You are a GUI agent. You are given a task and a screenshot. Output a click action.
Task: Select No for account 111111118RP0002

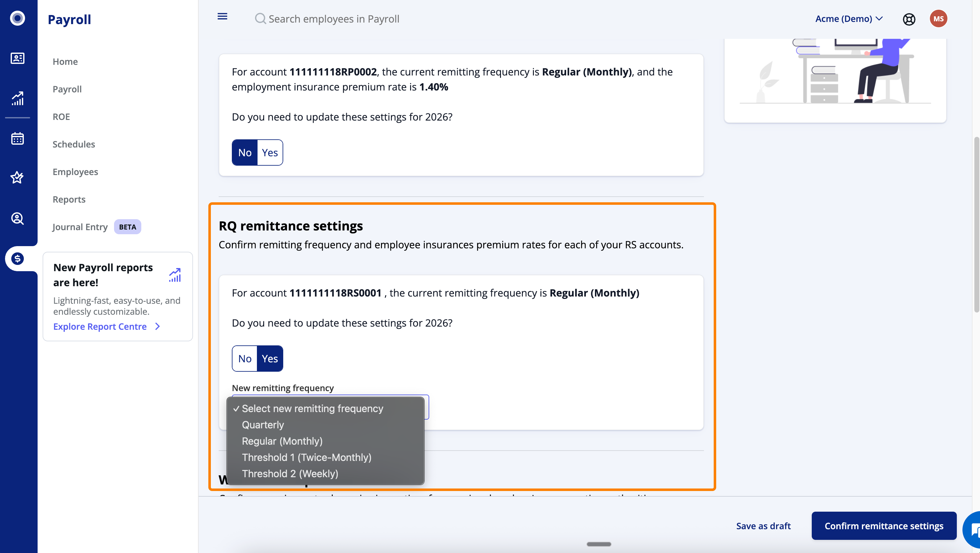coord(245,152)
